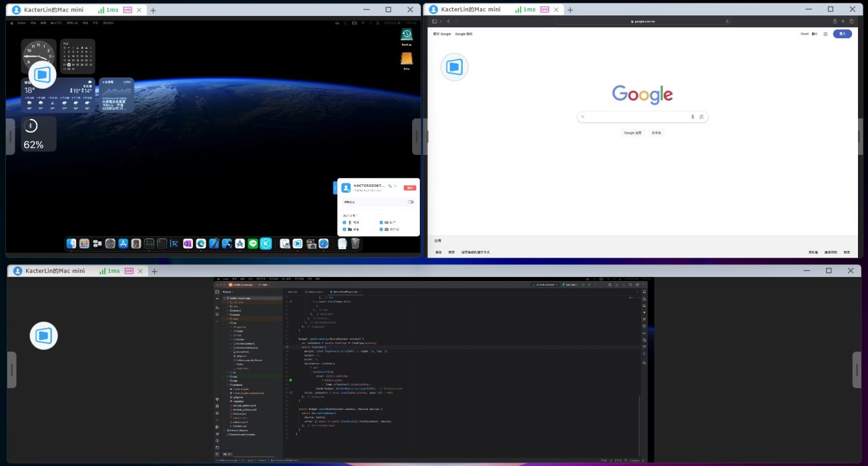Viewport: 868px width, 466px height.
Task: Collapse the connection panel using its blue arrow tab
Action: [x=335, y=188]
